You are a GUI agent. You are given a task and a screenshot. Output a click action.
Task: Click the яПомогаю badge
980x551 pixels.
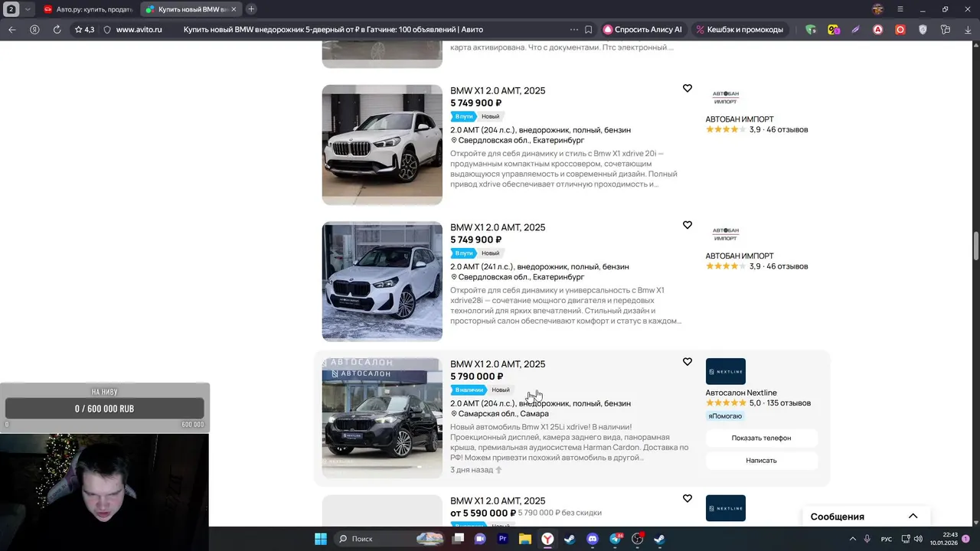(725, 416)
